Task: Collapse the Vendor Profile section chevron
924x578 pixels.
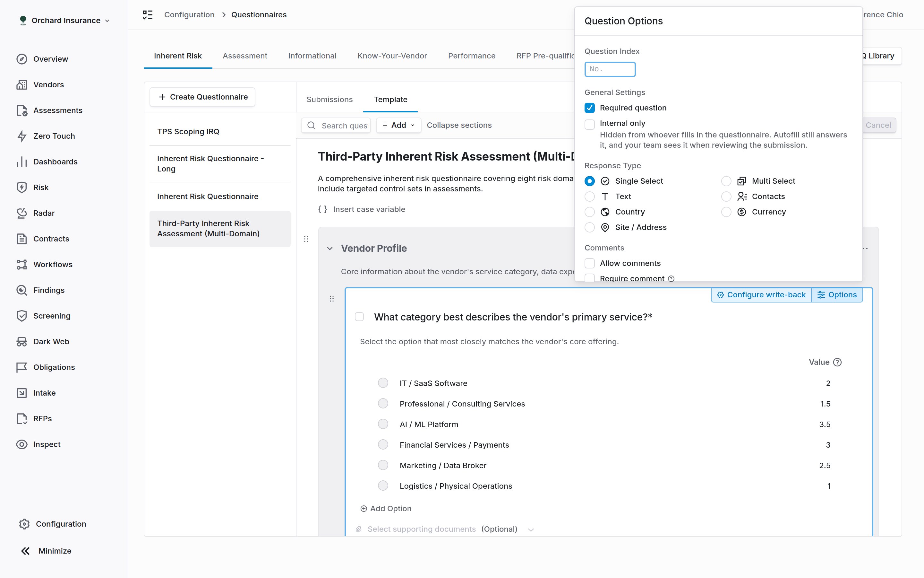Action: tap(330, 249)
